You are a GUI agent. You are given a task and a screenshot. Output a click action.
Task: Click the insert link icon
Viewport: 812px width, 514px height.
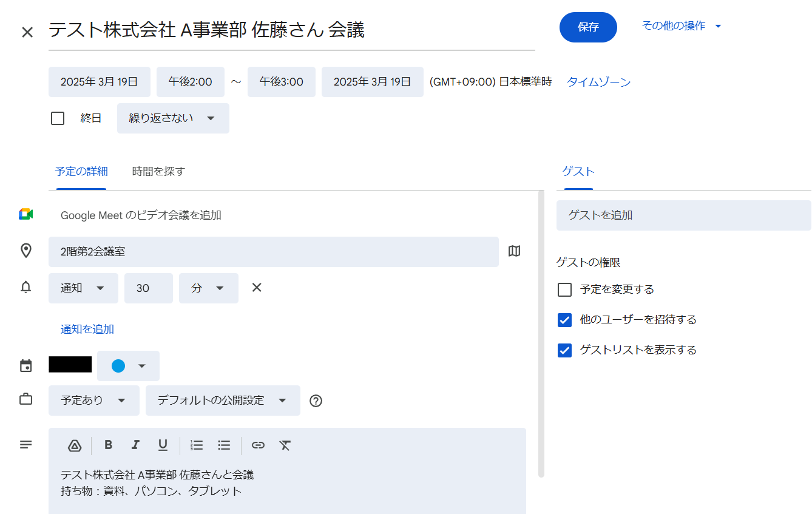click(258, 445)
